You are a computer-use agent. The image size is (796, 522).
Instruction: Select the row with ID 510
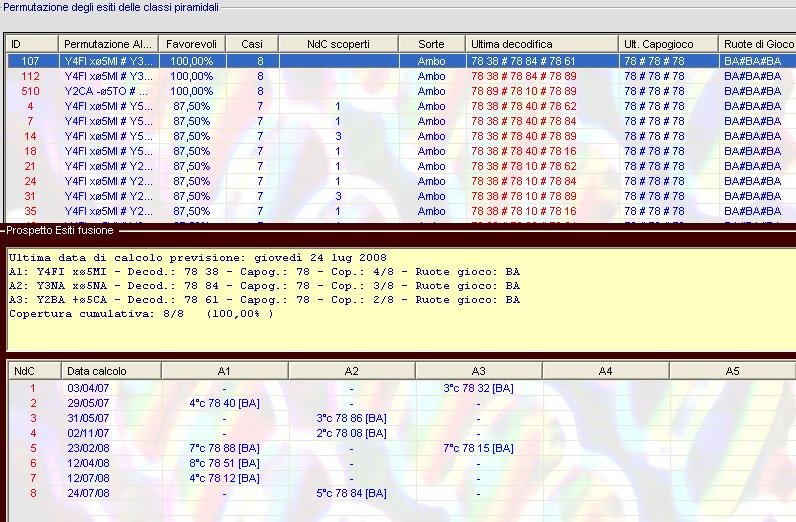pyautogui.click(x=401, y=91)
